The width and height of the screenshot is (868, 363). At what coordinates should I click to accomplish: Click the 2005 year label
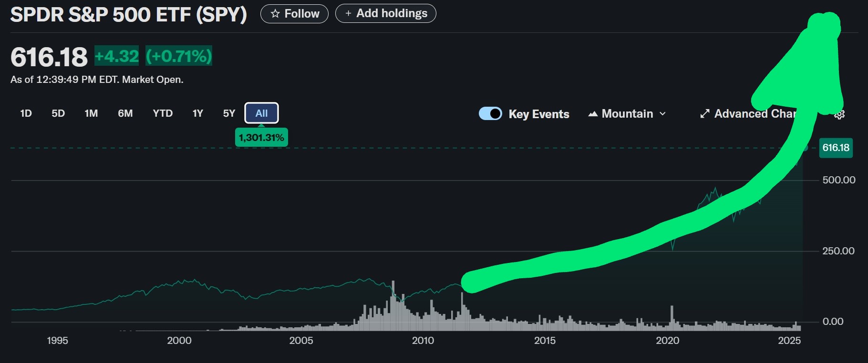pos(301,341)
